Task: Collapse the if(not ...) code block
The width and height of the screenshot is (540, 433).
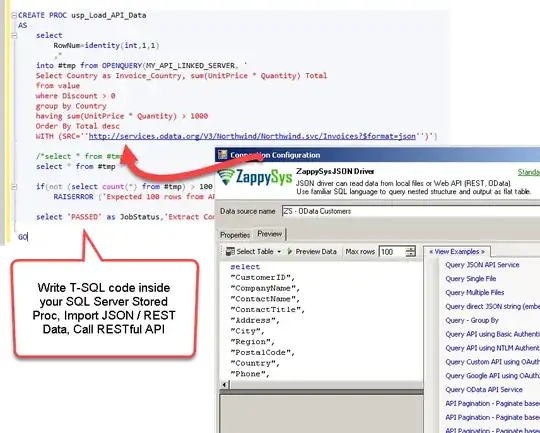Action: [14, 187]
